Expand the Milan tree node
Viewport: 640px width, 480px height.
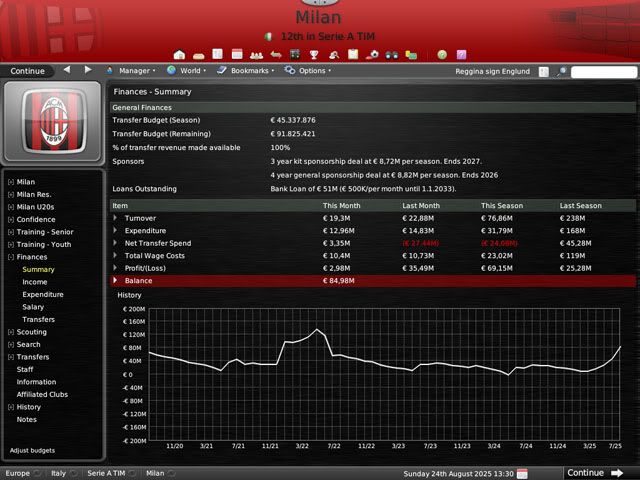point(11,182)
